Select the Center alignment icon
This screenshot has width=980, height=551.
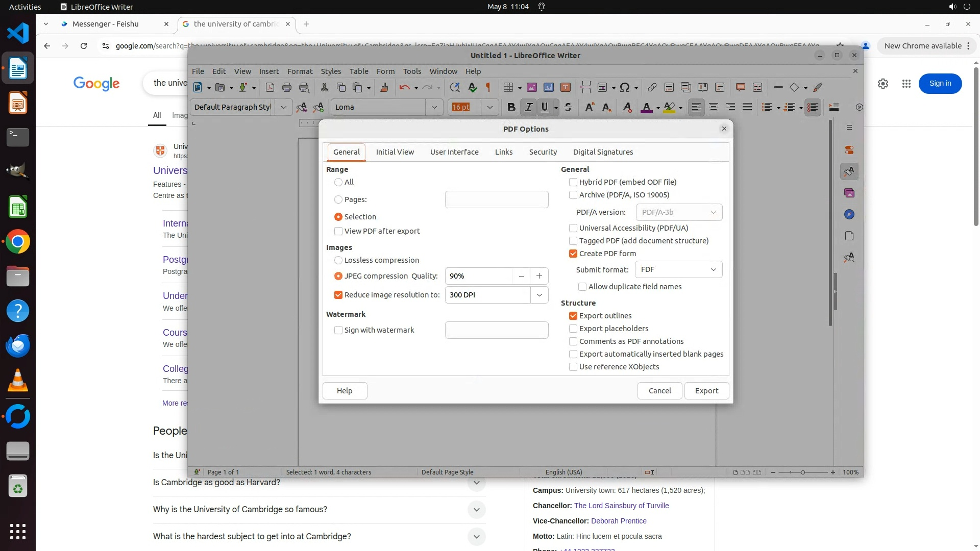714,107
